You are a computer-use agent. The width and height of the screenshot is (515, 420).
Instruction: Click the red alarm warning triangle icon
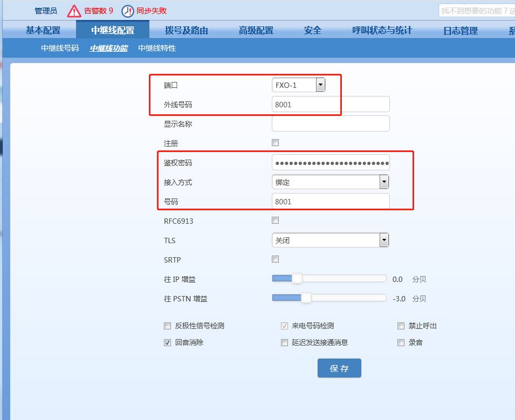click(x=74, y=11)
